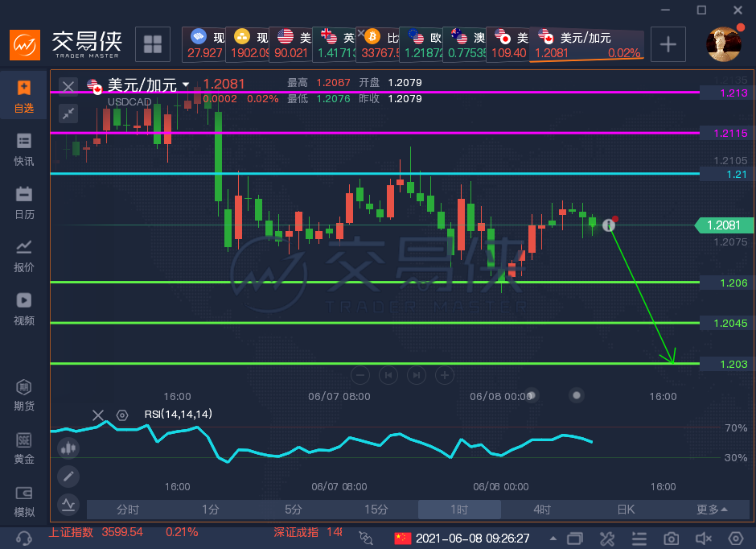Mute sound via speaker icon

tap(704, 539)
